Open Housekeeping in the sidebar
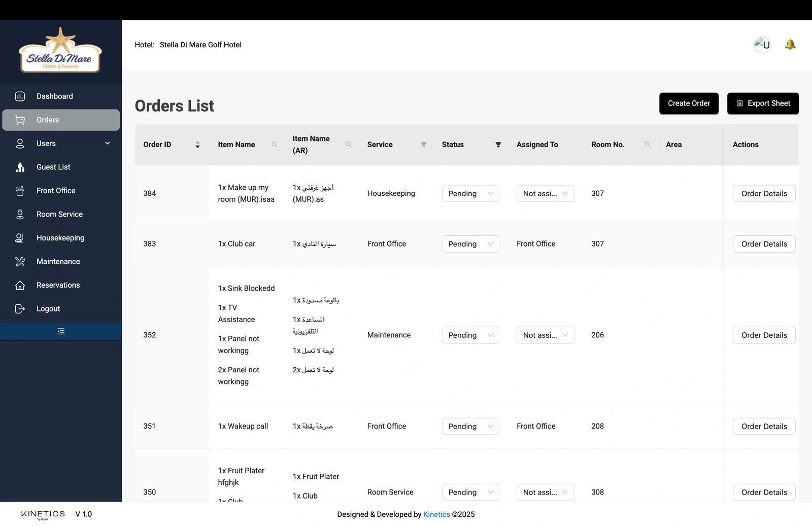 click(60, 238)
